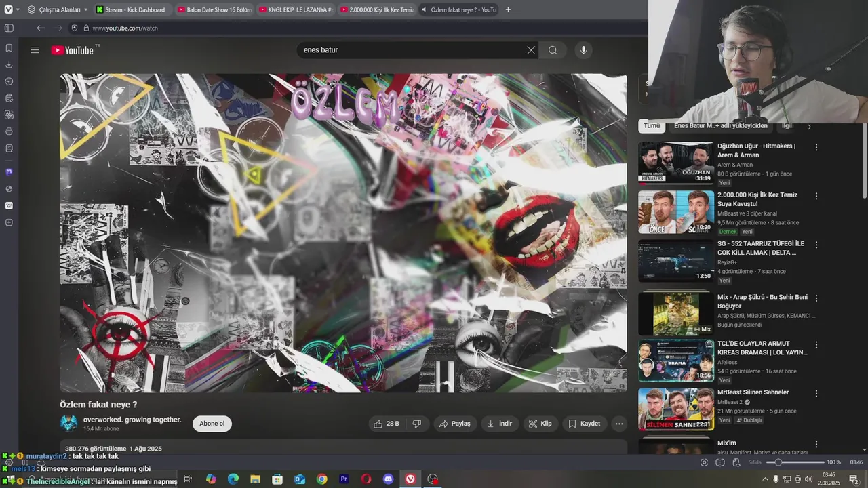Click the Kaydet save button

[584, 424]
